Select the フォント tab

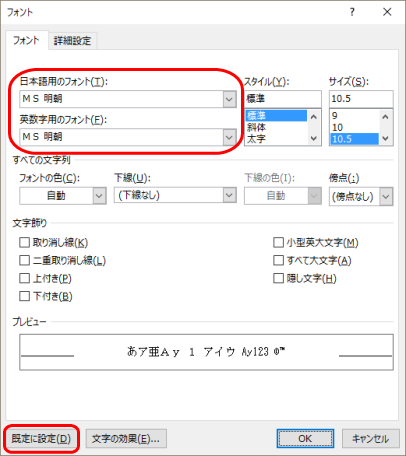[26, 40]
